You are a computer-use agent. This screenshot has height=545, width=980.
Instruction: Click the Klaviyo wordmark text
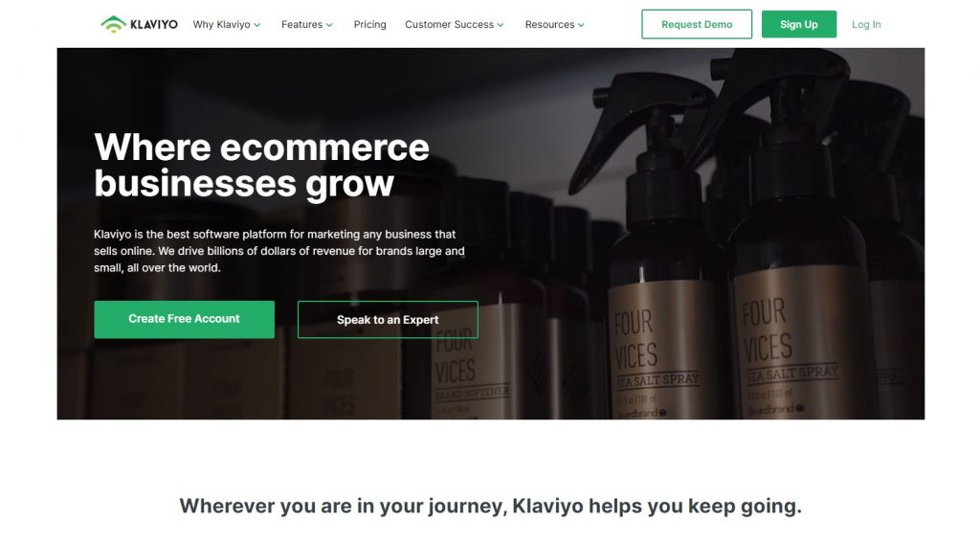pos(154,24)
